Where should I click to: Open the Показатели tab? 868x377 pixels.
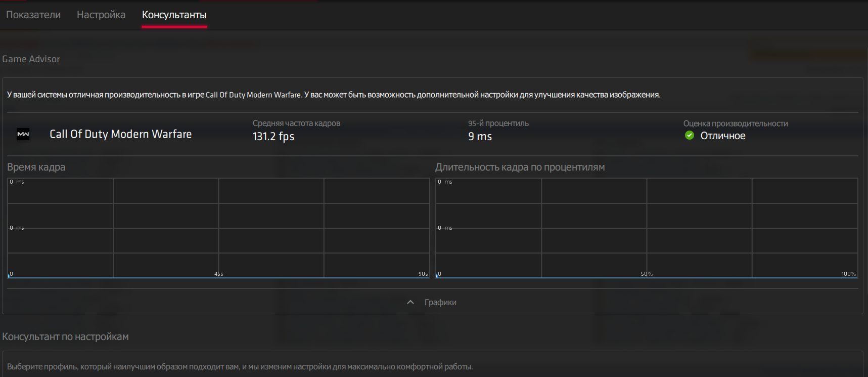(x=33, y=15)
